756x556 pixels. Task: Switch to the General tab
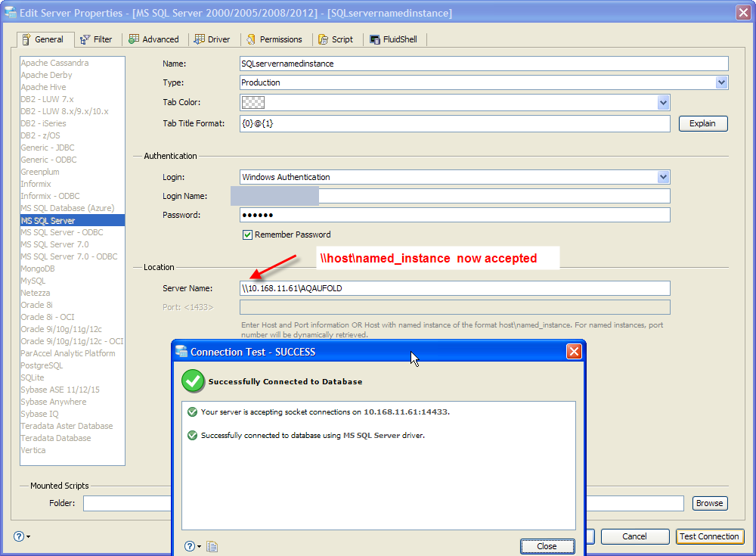coord(45,39)
